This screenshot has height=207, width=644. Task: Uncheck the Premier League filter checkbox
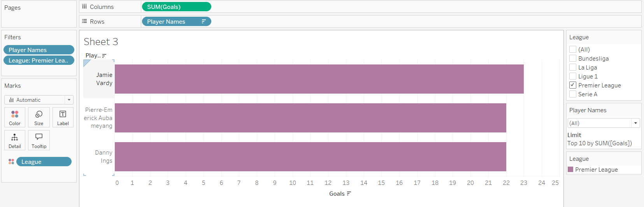point(573,85)
